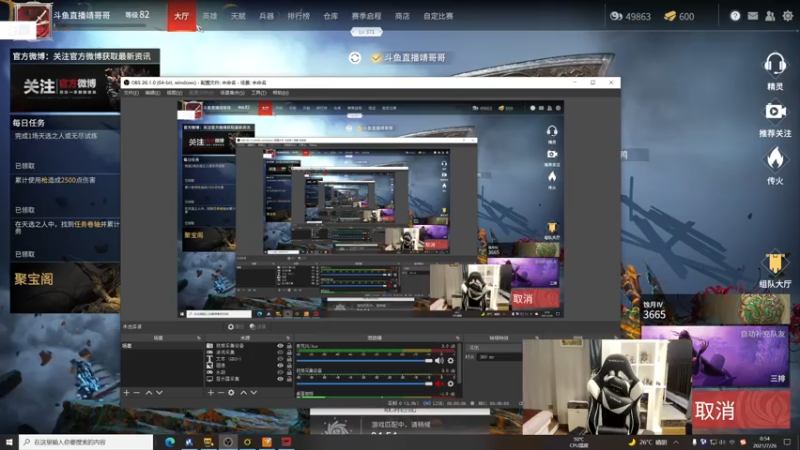800x450 pixels.
Task: Open the 视频采集设备 audio channel gear settings
Action: (x=451, y=384)
